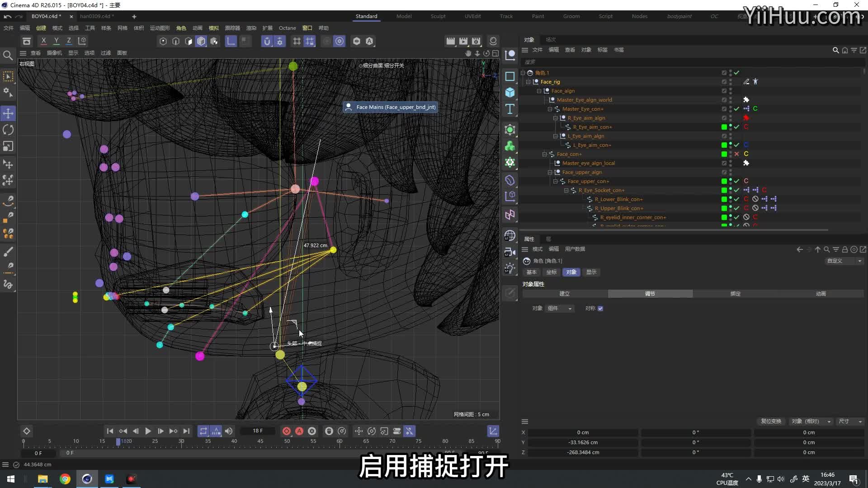The image size is (868, 488).
Task: Click search icon in Object Manager
Action: [836, 50]
